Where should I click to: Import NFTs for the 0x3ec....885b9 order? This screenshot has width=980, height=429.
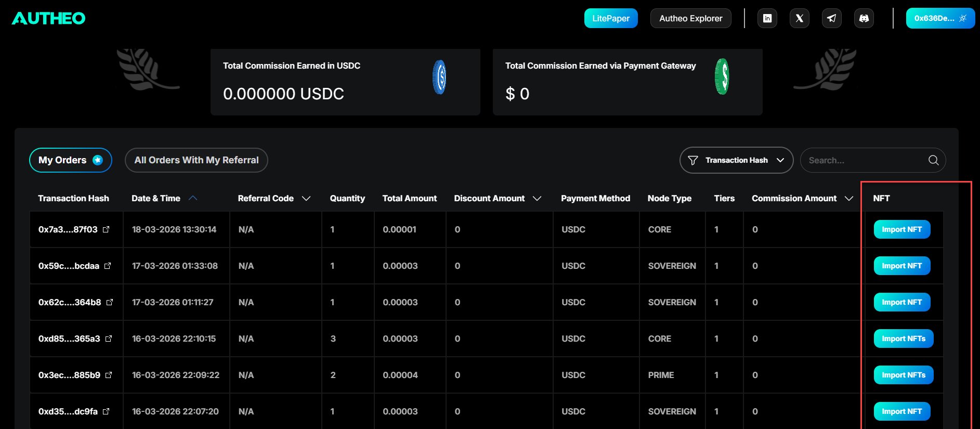(904, 375)
